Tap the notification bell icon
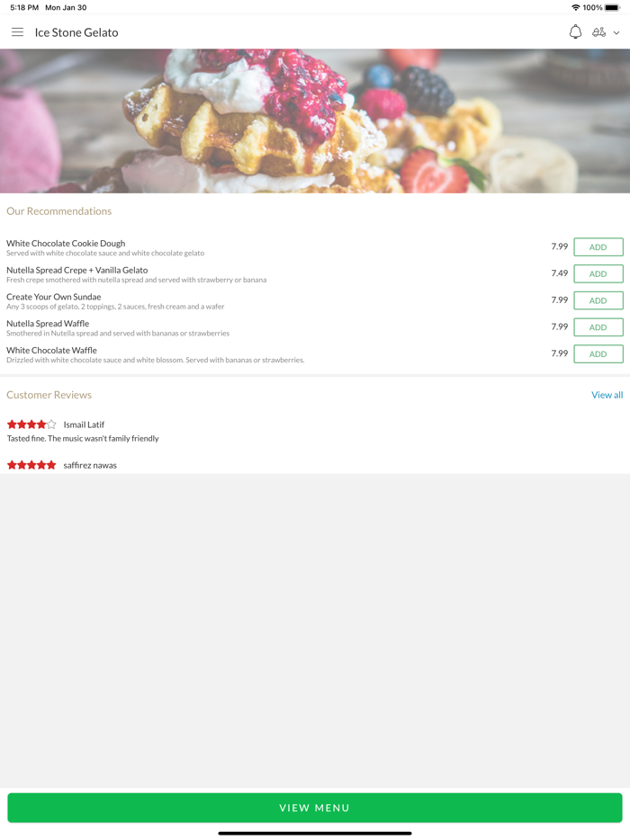The width and height of the screenshot is (630, 840). [575, 32]
